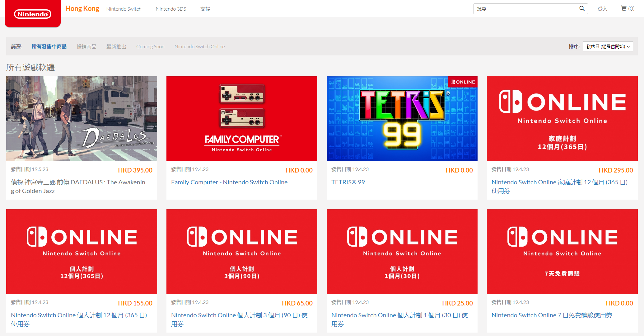This screenshot has height=336, width=644.
Task: Open the 個人計劃 1個月 Online image
Action: click(402, 251)
